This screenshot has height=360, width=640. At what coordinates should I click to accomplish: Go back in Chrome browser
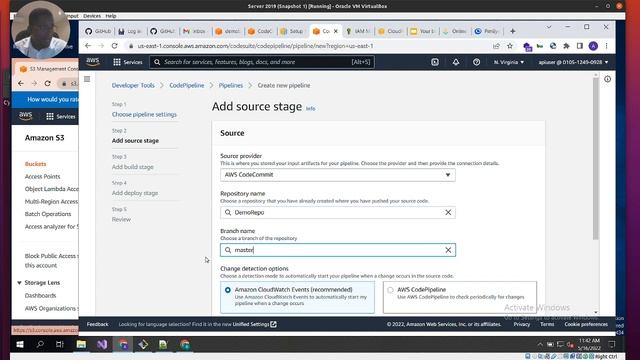click(x=88, y=46)
